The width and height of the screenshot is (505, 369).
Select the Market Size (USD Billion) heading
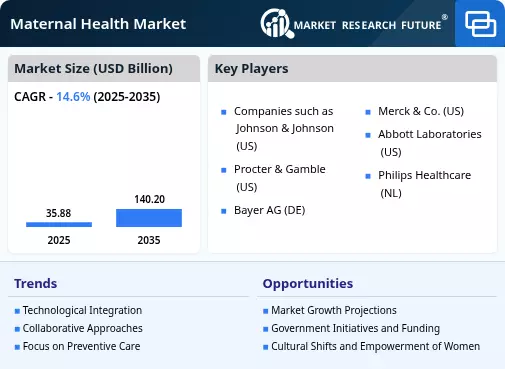pos(93,69)
